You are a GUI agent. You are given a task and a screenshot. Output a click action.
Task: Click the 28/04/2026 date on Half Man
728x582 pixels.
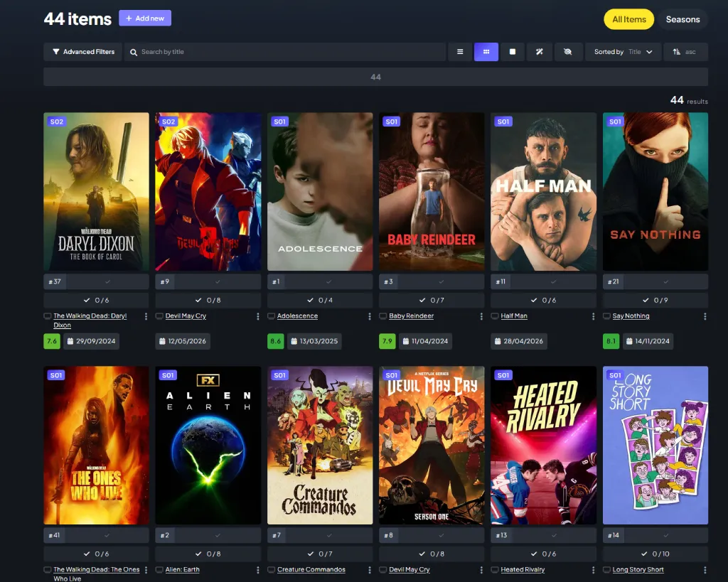pos(519,341)
